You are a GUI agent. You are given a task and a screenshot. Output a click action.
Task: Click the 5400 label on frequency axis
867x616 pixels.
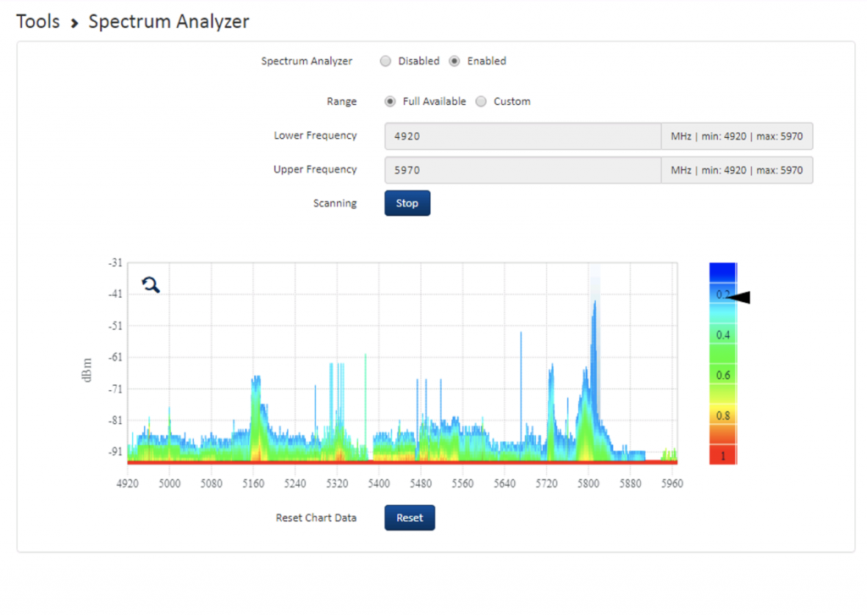(378, 483)
